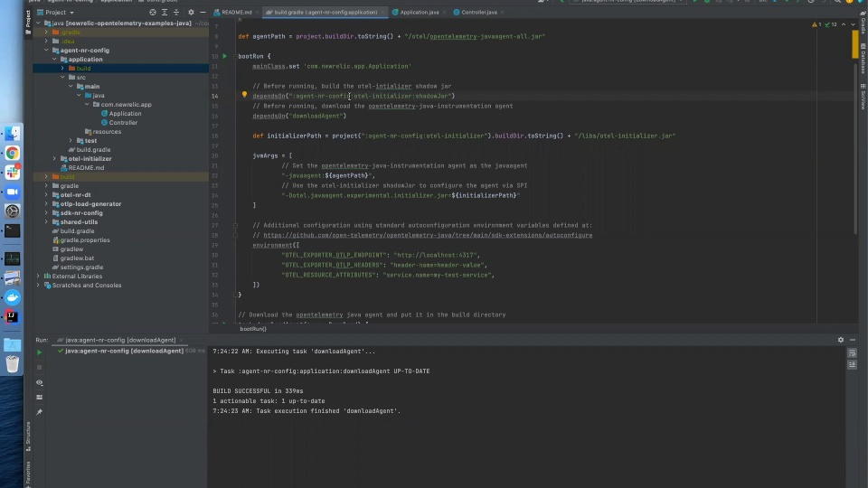Collapse the application module
The height and width of the screenshot is (488, 868).
pyautogui.click(x=54, y=60)
